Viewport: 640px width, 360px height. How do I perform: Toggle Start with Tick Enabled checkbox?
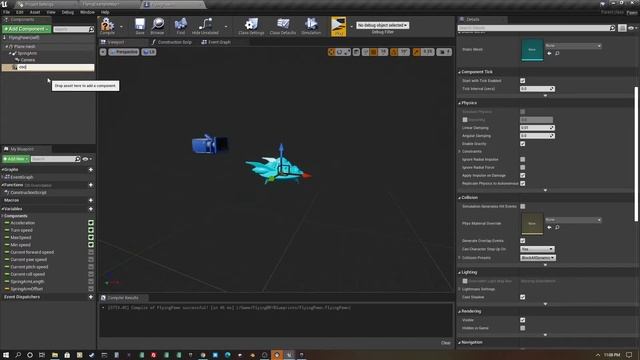coord(522,81)
